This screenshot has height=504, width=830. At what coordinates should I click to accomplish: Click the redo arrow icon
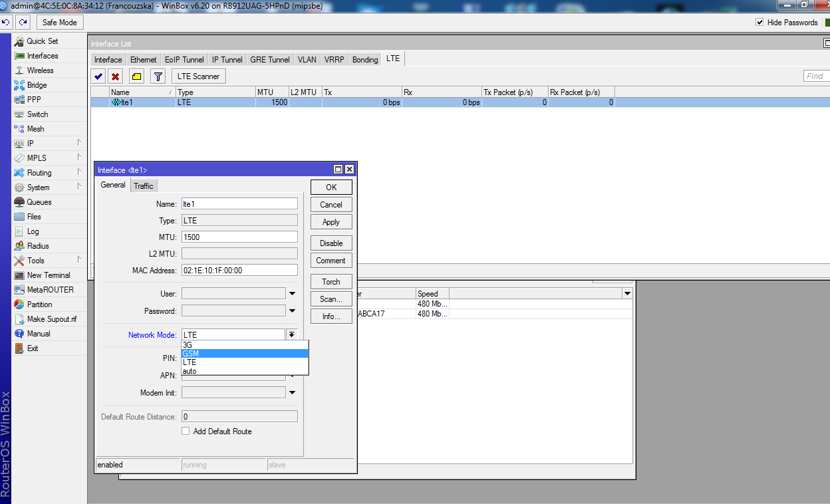23,23
